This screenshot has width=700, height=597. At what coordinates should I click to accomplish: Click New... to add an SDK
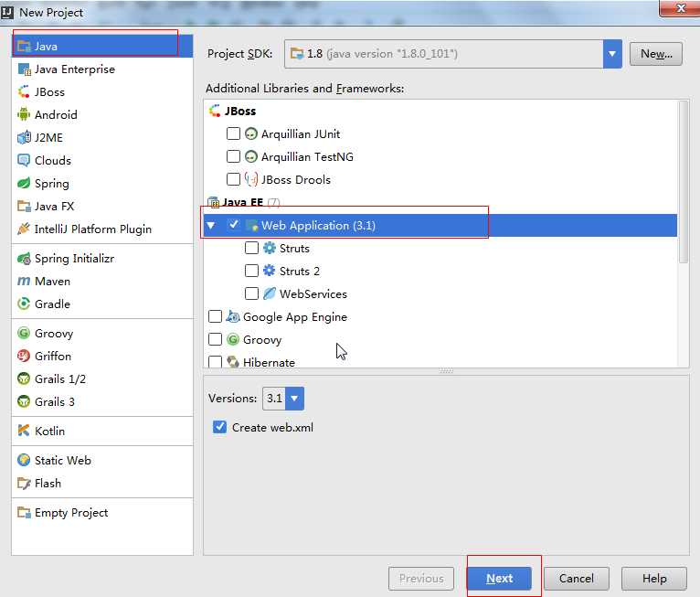point(656,54)
